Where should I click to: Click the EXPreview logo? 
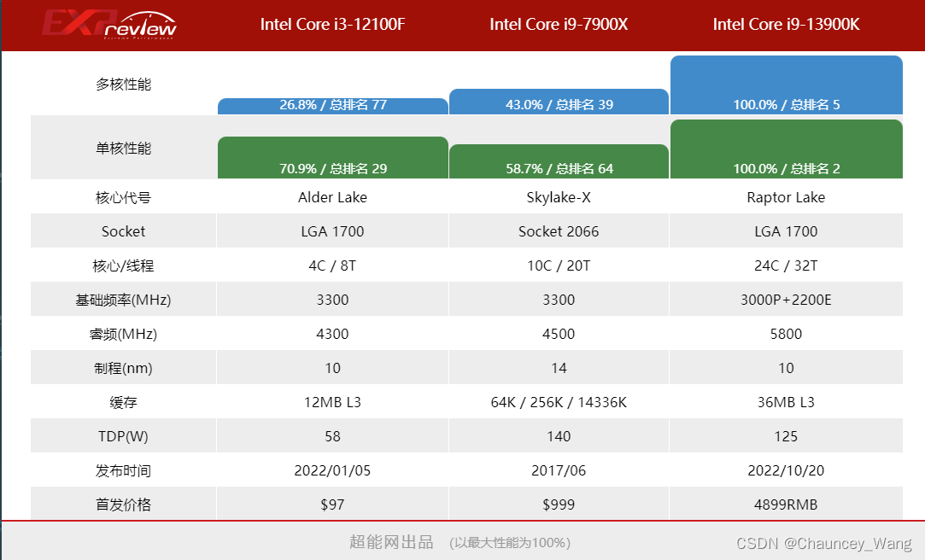click(109, 25)
